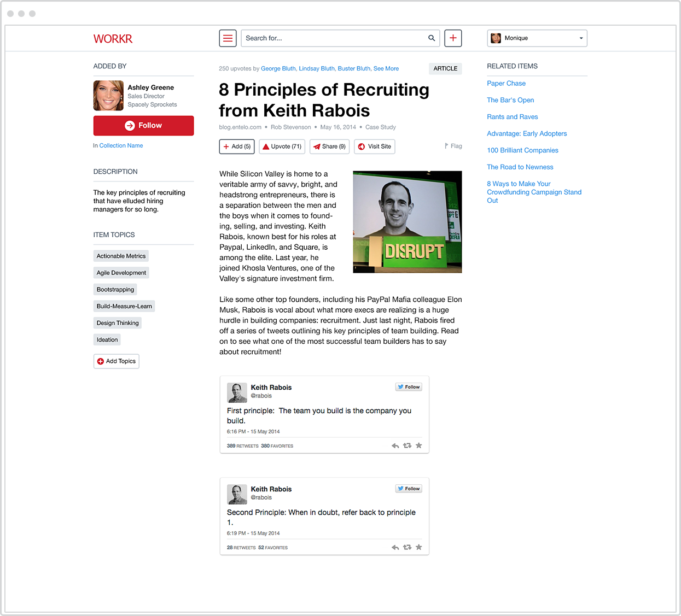Viewport: 681px width, 616px height.
Task: Click Keith Rabois avatar in first tweet
Action: [237, 393]
